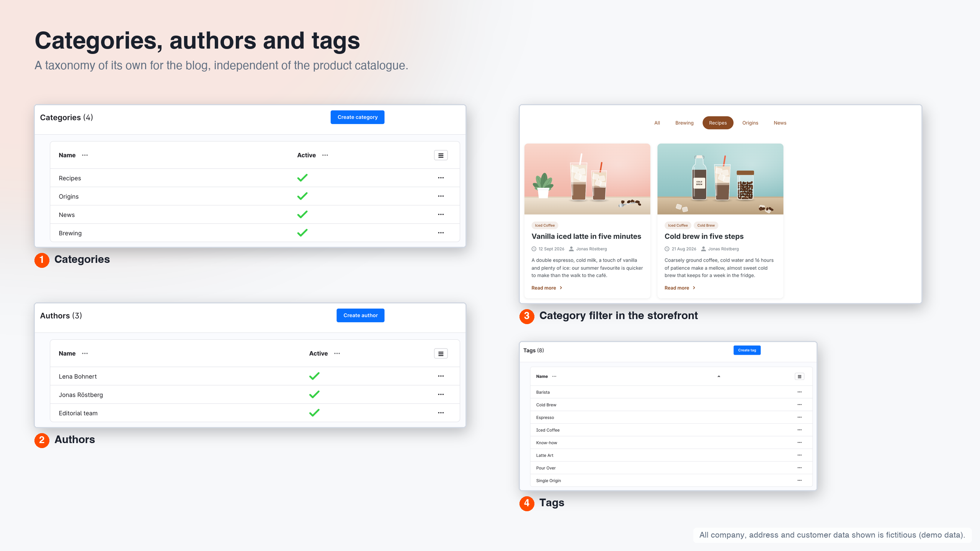Open the actions menu for the Barista tag
This screenshot has height=551, width=980.
tap(799, 392)
